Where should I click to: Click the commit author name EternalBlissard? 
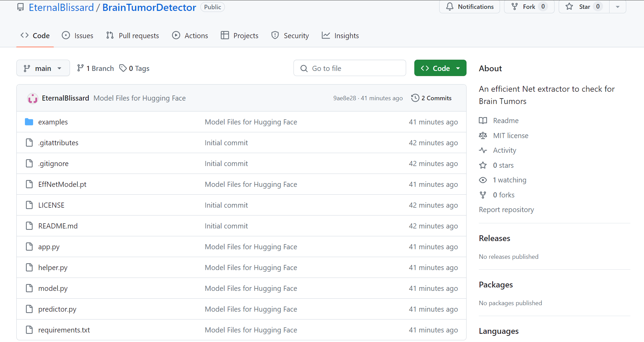[x=66, y=98]
